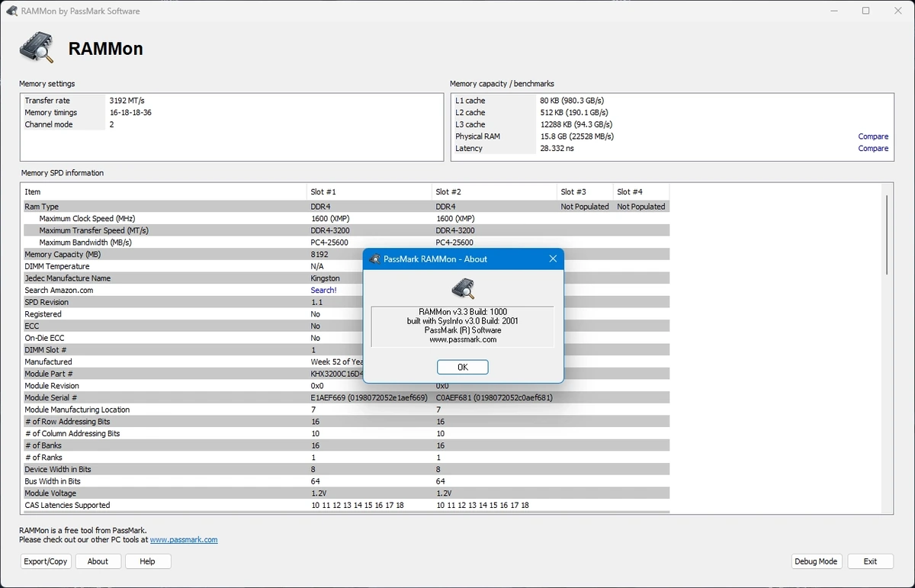Confirm the About dialog with OK
Viewport: 915px width, 588px height.
463,368
